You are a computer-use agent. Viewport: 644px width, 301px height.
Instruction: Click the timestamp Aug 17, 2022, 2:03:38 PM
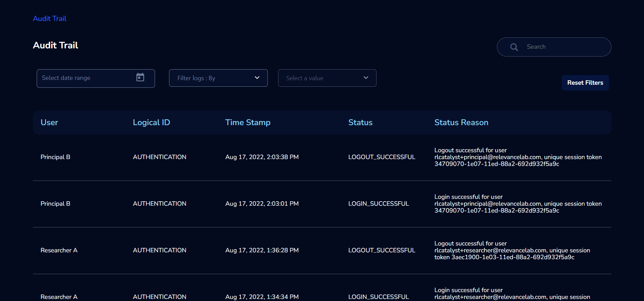[x=262, y=157]
